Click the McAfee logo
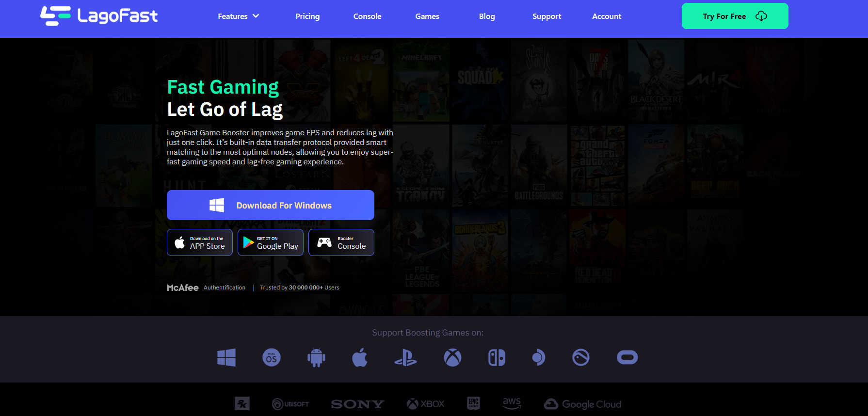Viewport: 868px width, 416px height. click(x=183, y=288)
